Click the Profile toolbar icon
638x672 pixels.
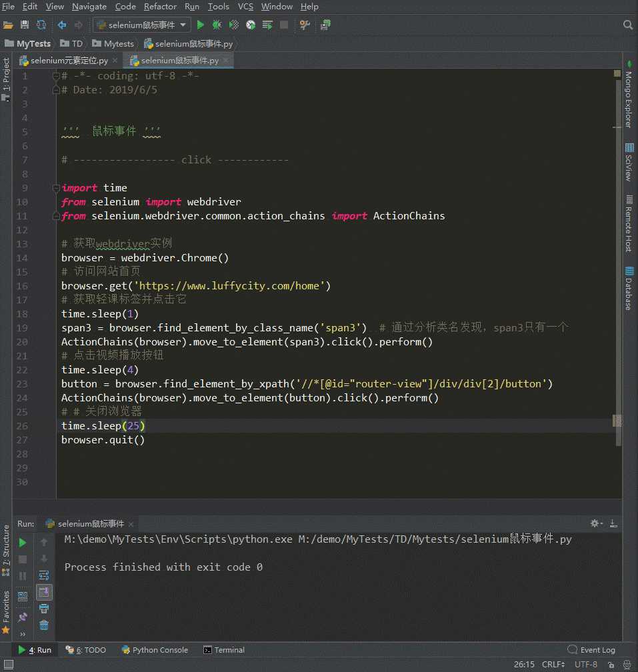251,25
